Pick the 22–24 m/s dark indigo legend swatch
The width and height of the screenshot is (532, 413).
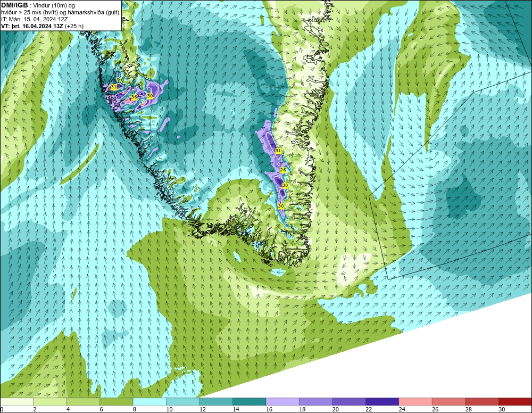coord(383,402)
